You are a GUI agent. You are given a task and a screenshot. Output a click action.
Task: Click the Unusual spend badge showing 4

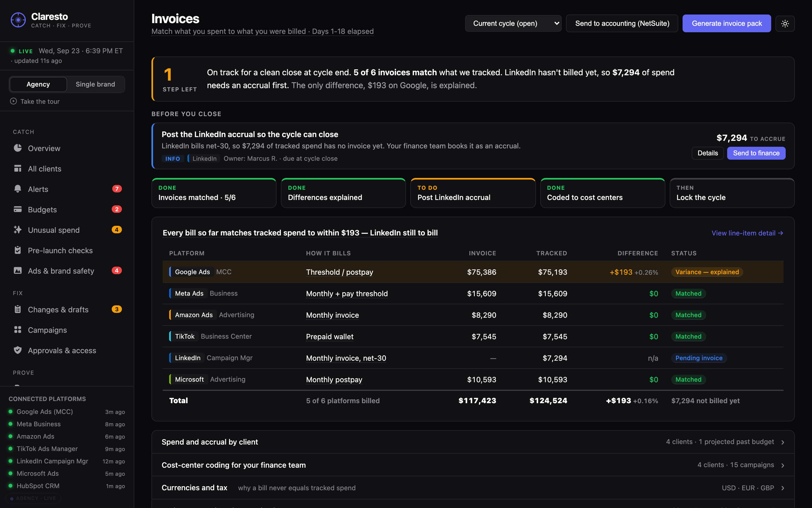click(x=117, y=230)
